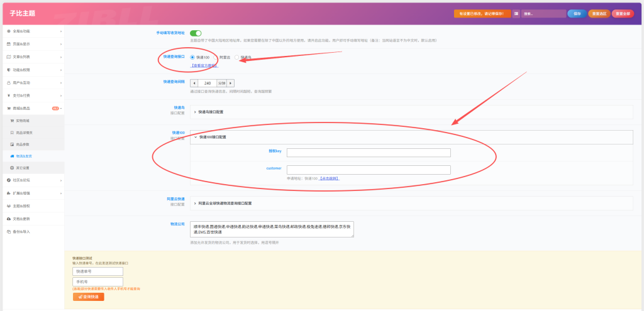Click the orange 重置选区 button
Image resolution: width=644 pixels, height=311 pixels.
pyautogui.click(x=599, y=14)
